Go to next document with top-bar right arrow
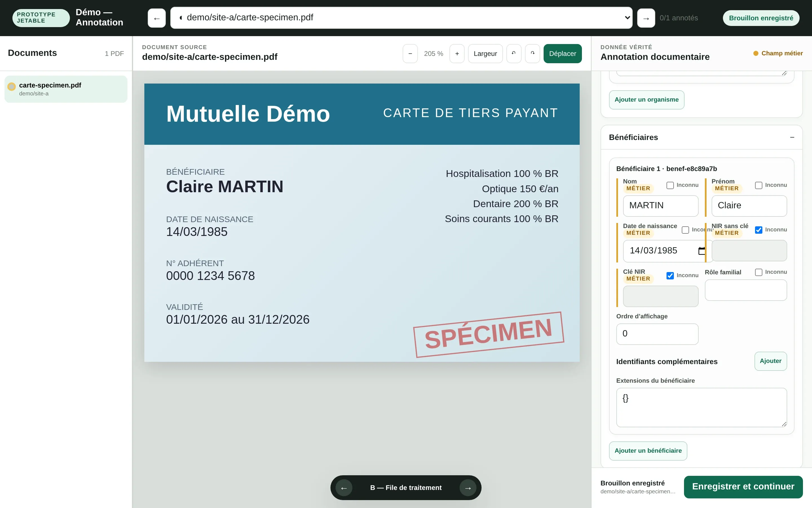The image size is (812, 508). (x=646, y=18)
